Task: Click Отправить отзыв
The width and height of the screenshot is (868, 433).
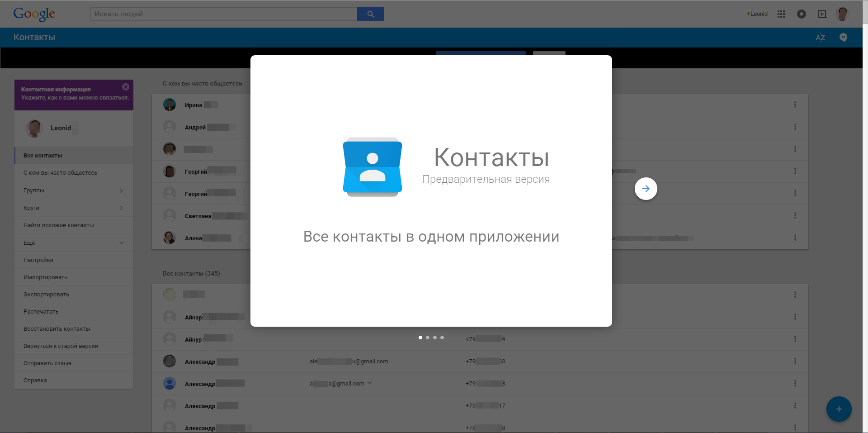Action: 74,363
